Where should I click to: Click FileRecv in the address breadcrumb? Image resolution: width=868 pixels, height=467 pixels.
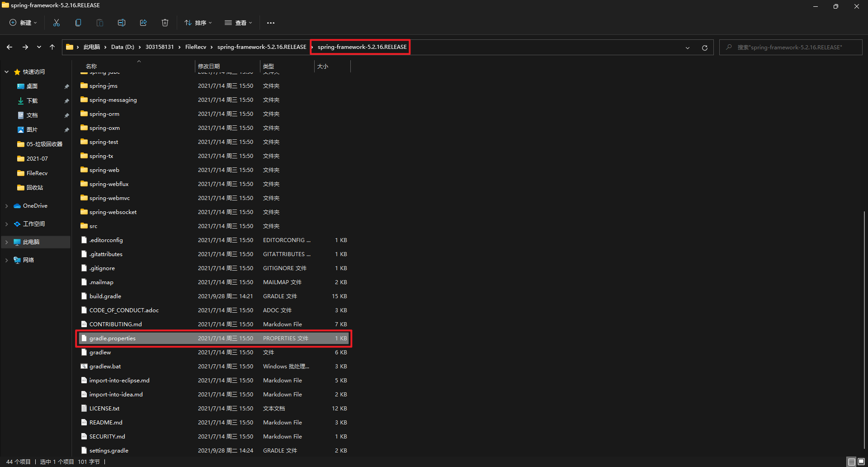[196, 47]
